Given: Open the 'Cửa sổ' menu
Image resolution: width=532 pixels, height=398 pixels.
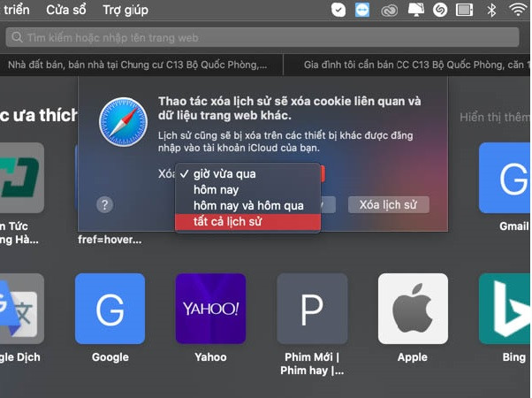Looking at the screenshot, I should (66, 10).
